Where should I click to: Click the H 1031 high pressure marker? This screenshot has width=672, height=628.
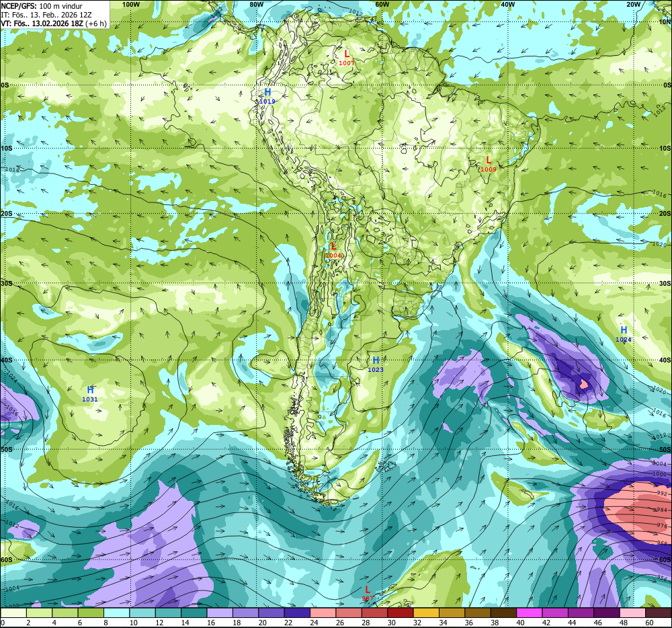pyautogui.click(x=90, y=393)
